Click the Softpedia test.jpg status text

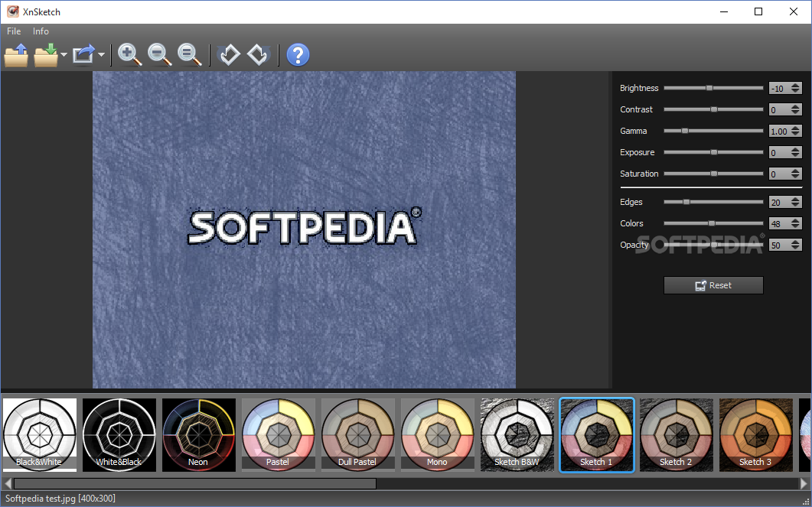(60, 499)
